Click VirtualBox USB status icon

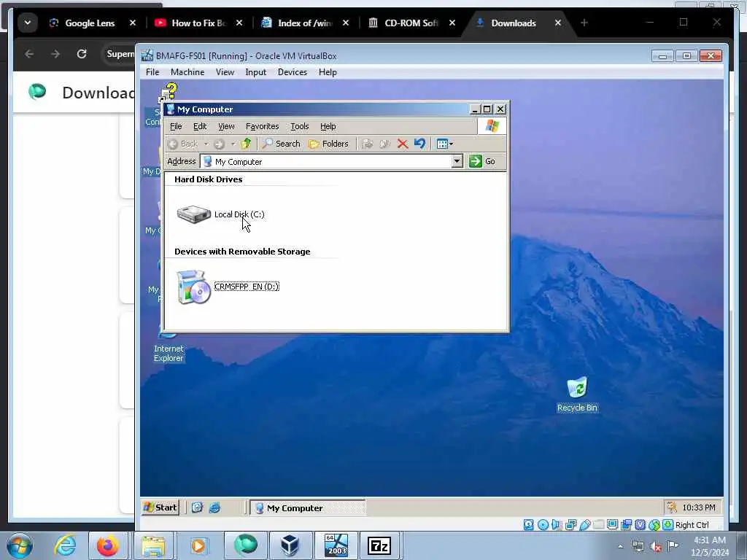[584, 525]
